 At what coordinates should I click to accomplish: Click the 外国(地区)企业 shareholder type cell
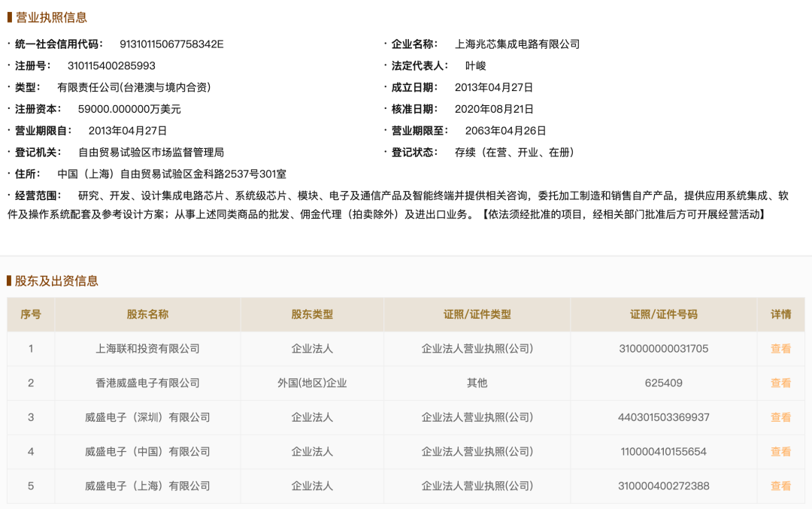[312, 383]
